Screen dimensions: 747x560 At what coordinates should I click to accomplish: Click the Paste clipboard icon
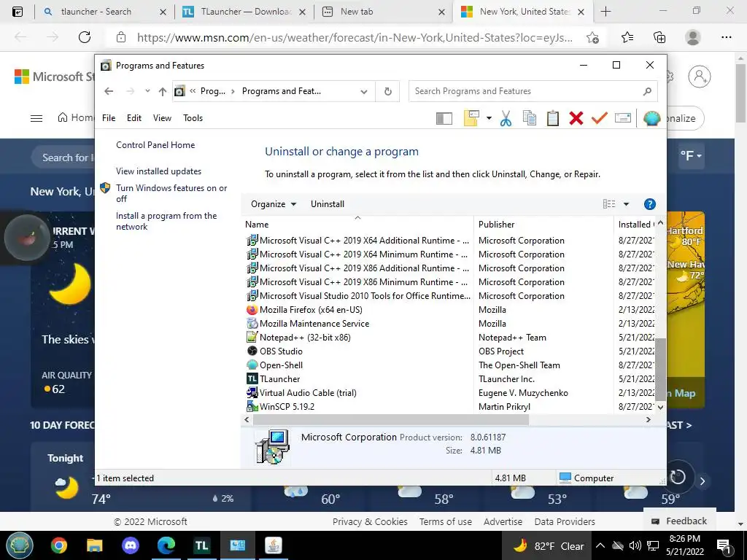(x=553, y=118)
